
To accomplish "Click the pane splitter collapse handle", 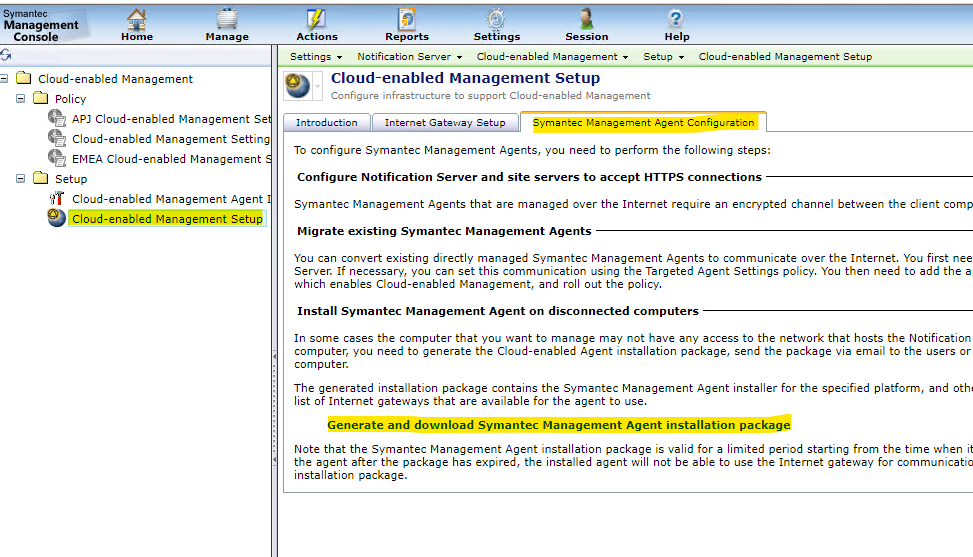I will [x=274, y=356].
